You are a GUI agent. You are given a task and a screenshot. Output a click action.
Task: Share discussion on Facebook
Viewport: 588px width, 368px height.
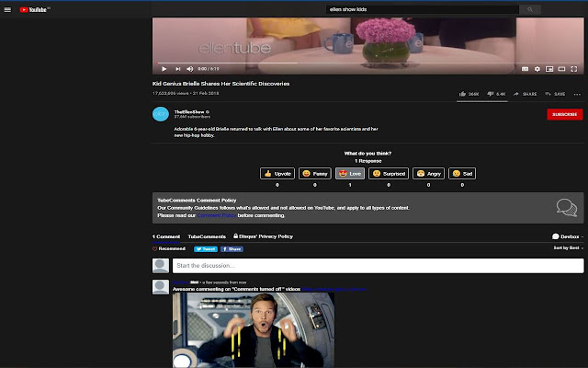232,249
